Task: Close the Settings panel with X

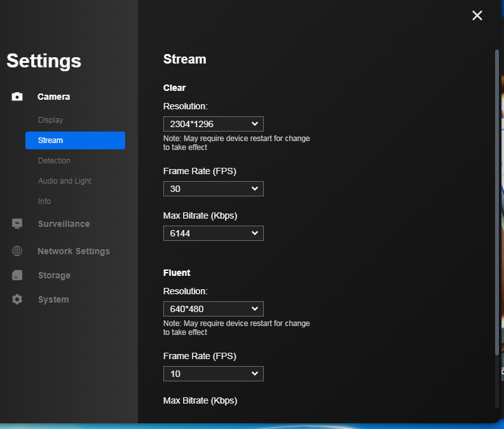Action: [x=477, y=15]
